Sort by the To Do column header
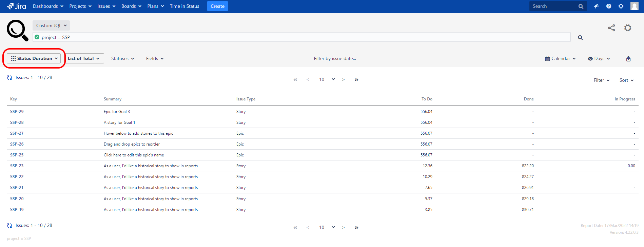Viewport: 644px width, 247px height. (x=427, y=99)
